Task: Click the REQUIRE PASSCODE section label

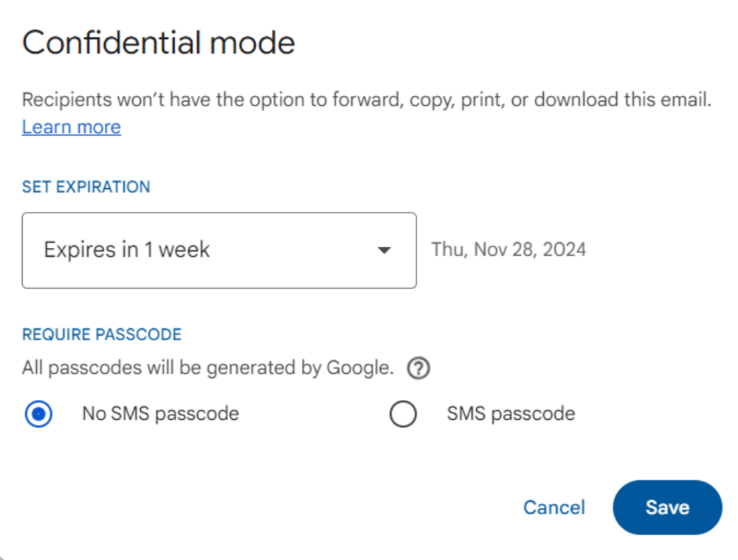Action: pyautogui.click(x=102, y=334)
